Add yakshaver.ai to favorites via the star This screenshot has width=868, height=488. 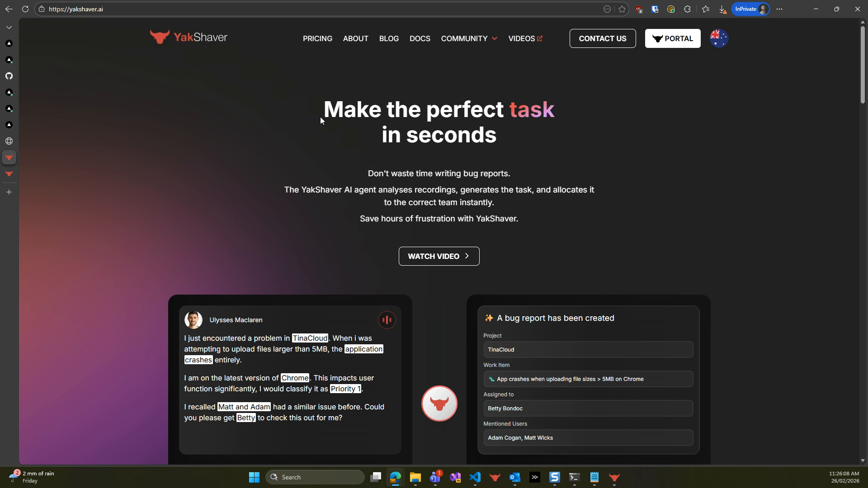[622, 9]
